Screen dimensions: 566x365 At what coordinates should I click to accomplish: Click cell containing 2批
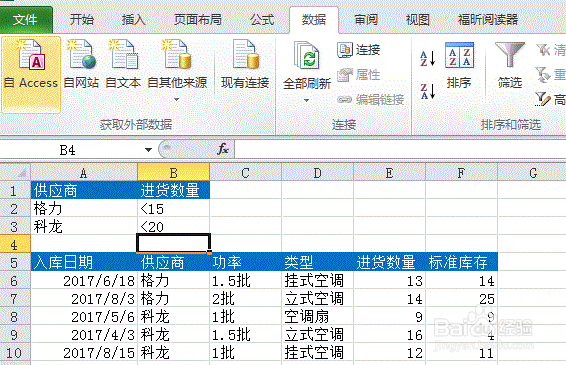[245, 299]
